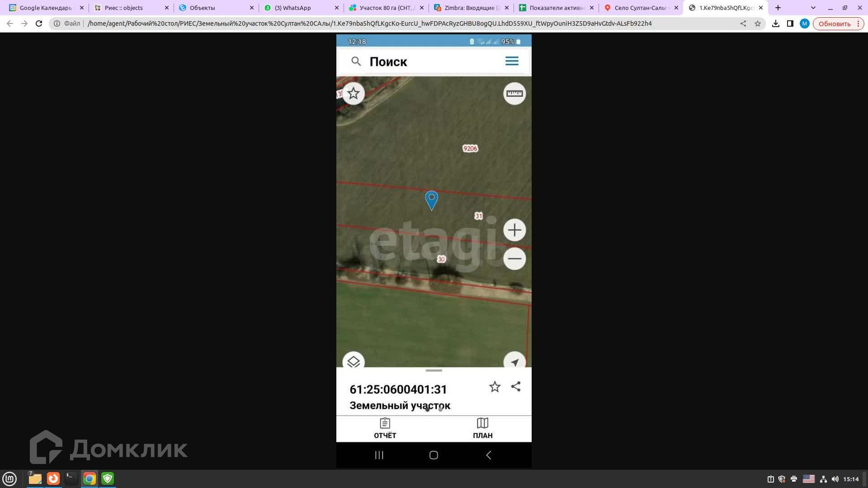Screen dimensions: 868x488
Task: Open the map layers icon
Action: (x=354, y=361)
